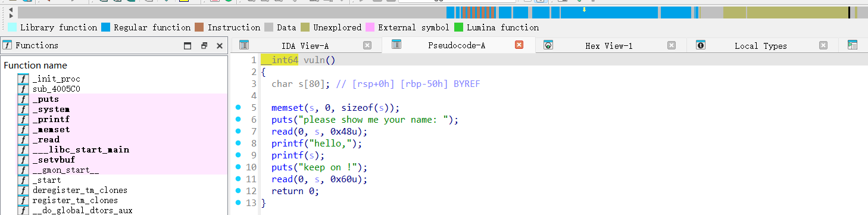This screenshot has height=215, width=868.
Task: Click the Local Types tab icon
Action: [701, 45]
